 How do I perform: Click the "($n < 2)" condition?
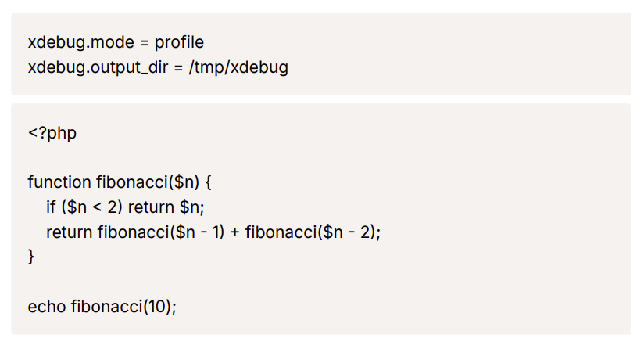point(92,207)
